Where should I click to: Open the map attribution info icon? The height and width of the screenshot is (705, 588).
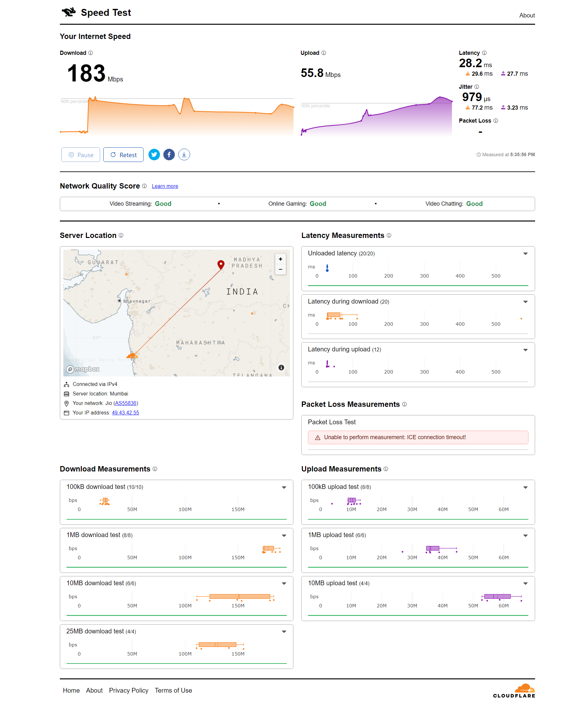(281, 368)
